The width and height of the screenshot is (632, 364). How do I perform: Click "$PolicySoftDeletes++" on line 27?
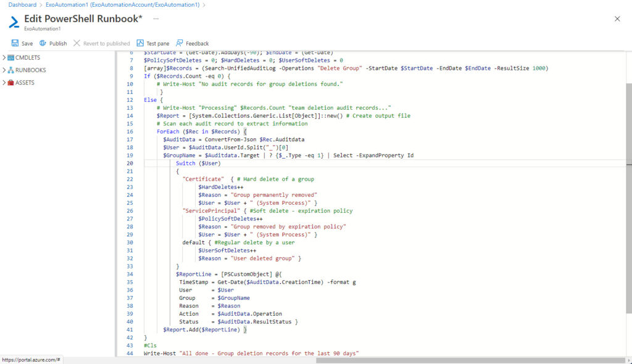(x=230, y=218)
